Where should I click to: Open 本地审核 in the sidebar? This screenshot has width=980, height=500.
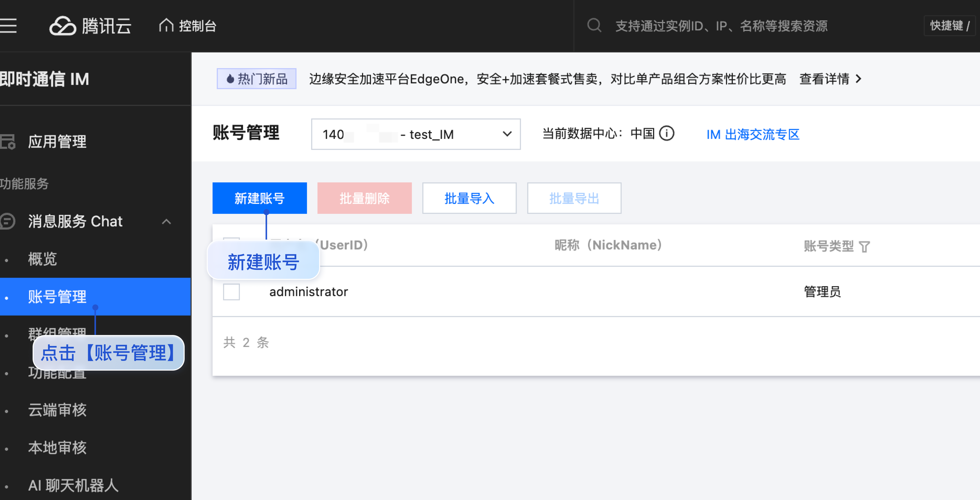tap(57, 448)
